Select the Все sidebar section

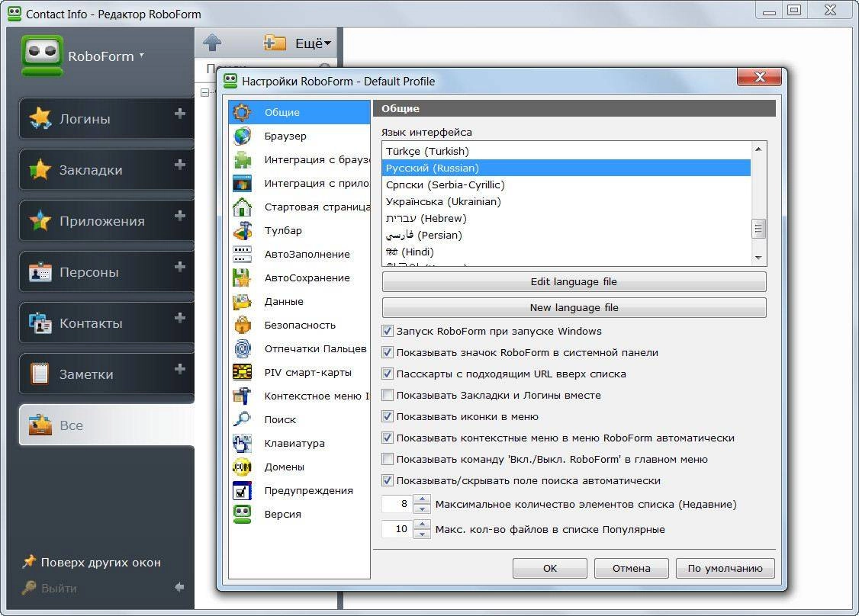(106, 425)
